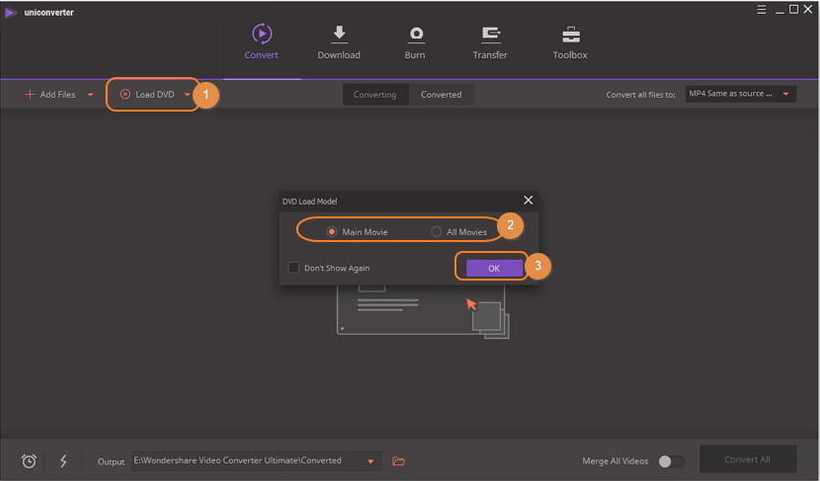This screenshot has width=820, height=481.
Task: Click the output path field
Action: [245, 461]
